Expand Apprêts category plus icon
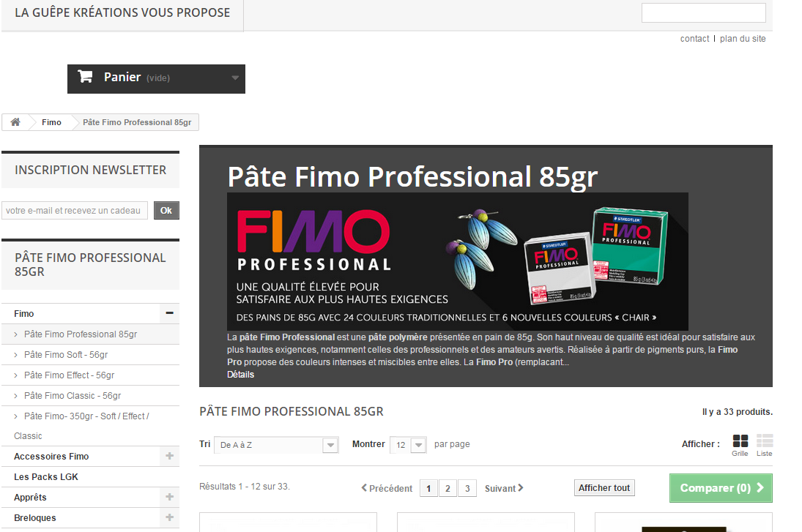Viewport: 802px width, 532px height. (x=169, y=497)
